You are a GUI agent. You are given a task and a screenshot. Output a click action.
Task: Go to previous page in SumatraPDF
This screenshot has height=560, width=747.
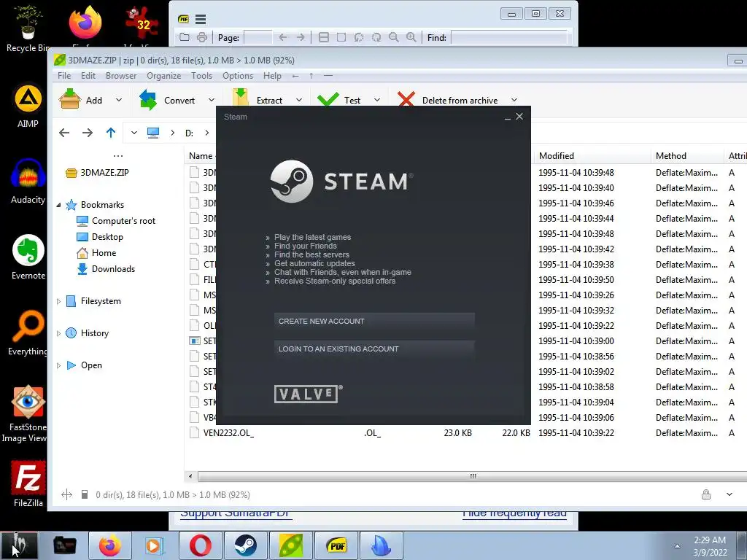click(283, 37)
